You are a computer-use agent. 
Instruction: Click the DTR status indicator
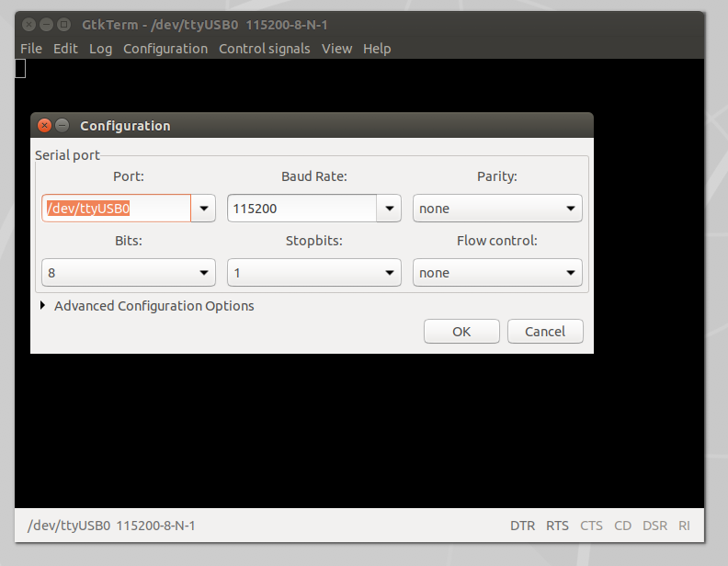(522, 526)
